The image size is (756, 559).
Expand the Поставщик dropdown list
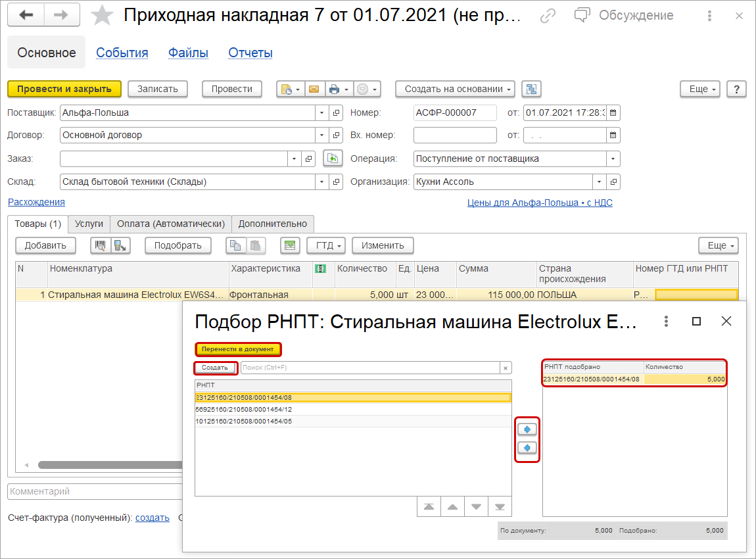(321, 113)
